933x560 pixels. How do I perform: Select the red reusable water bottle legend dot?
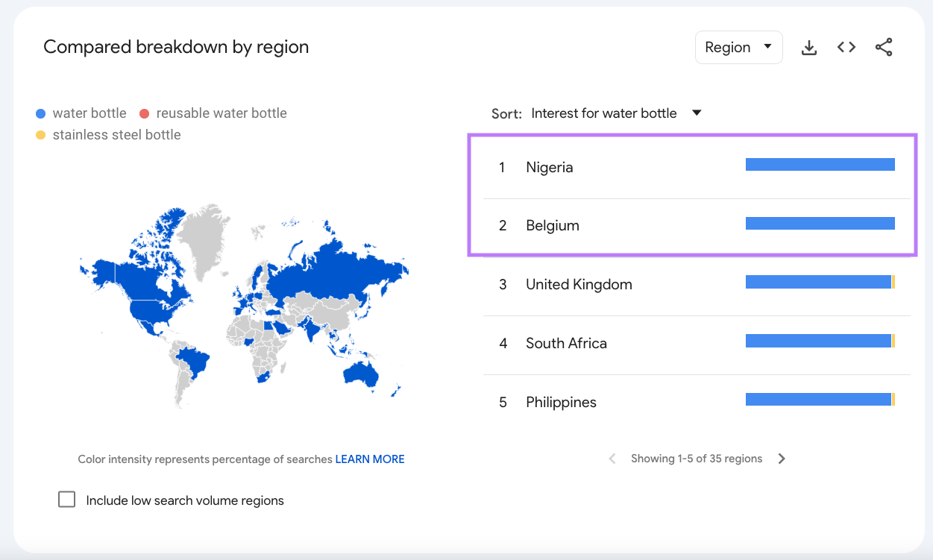point(143,113)
